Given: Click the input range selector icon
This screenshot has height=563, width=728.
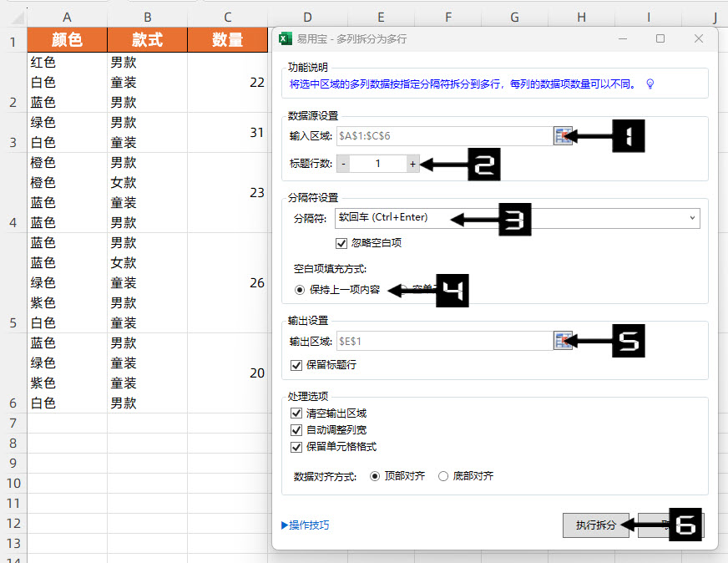Looking at the screenshot, I should pyautogui.click(x=562, y=135).
